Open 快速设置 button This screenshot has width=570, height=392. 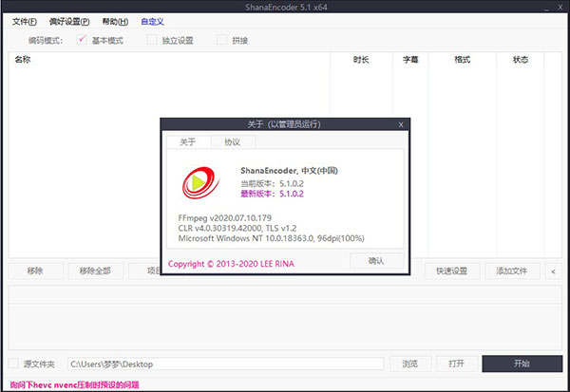pyautogui.click(x=452, y=271)
